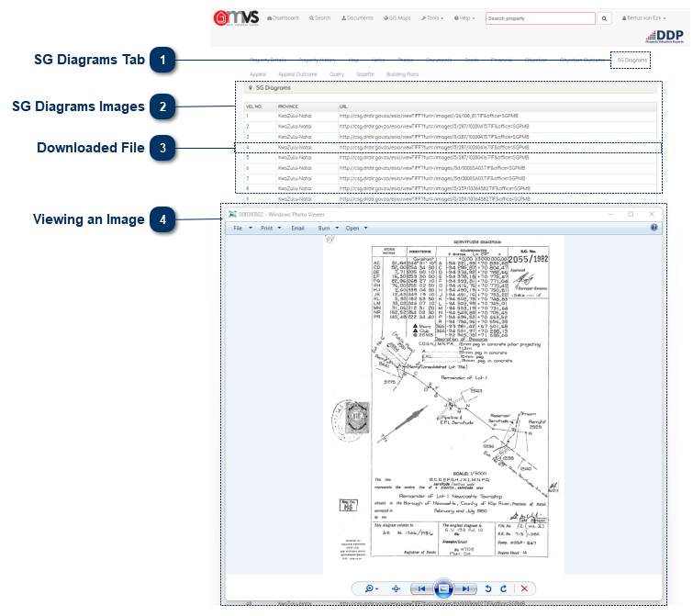Click the servitude diagram image
Image resolution: width=693 pixels, height=616 pixels.
tap(443, 404)
